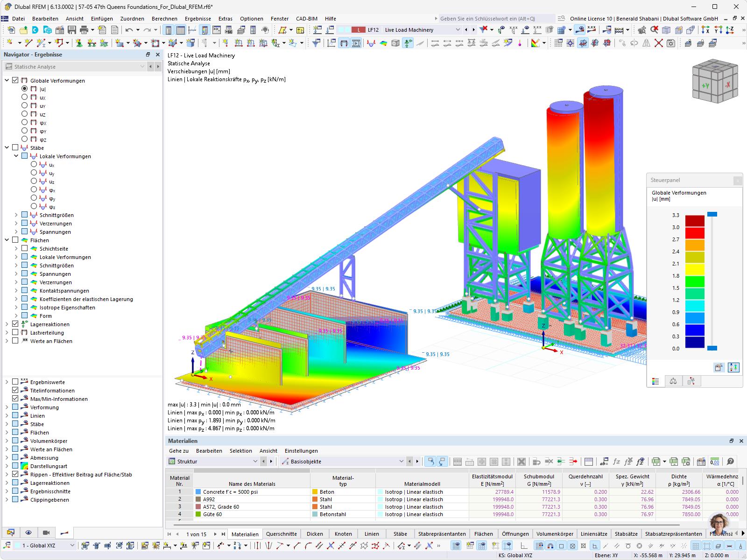Open the Berechnen menu

coord(164,19)
